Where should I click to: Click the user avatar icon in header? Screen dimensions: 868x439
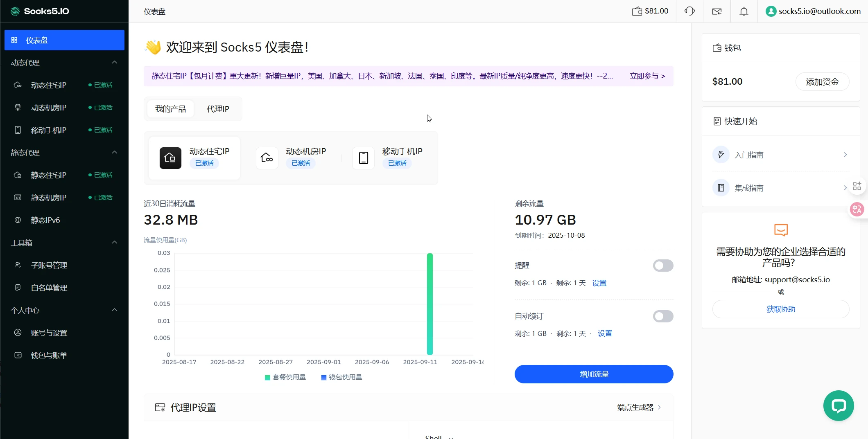point(771,11)
